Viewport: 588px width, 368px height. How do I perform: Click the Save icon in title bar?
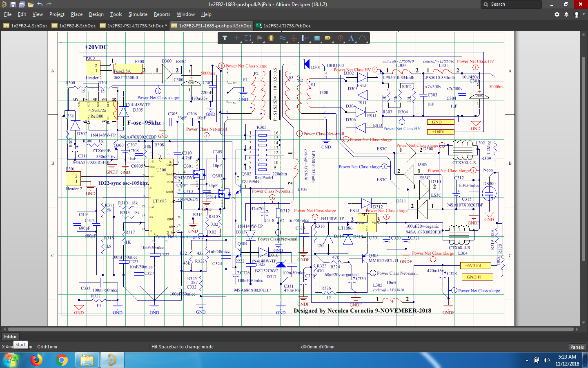click(13, 4)
